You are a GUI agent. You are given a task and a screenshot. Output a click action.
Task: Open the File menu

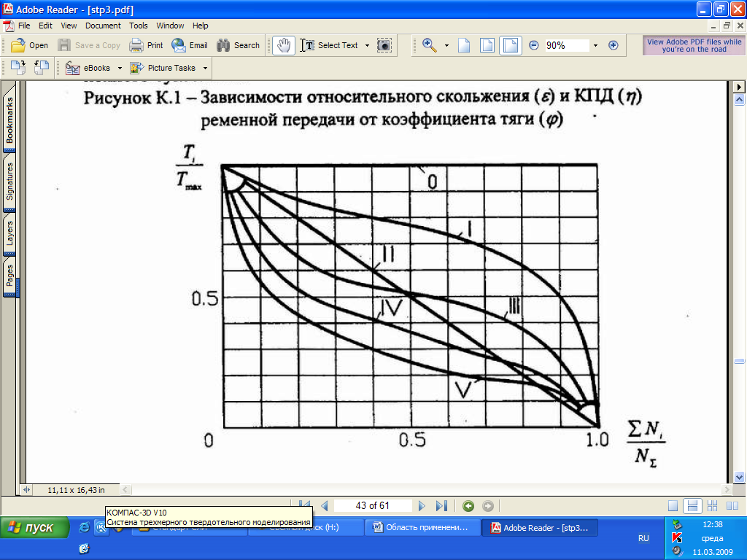coord(24,26)
